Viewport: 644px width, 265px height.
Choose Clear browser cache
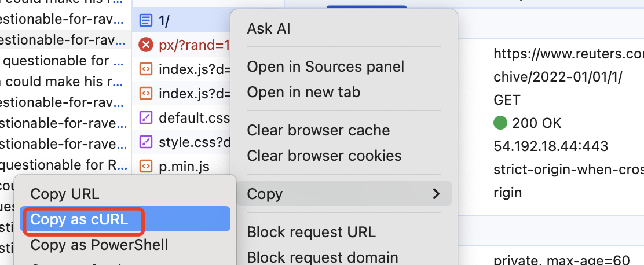tap(319, 130)
